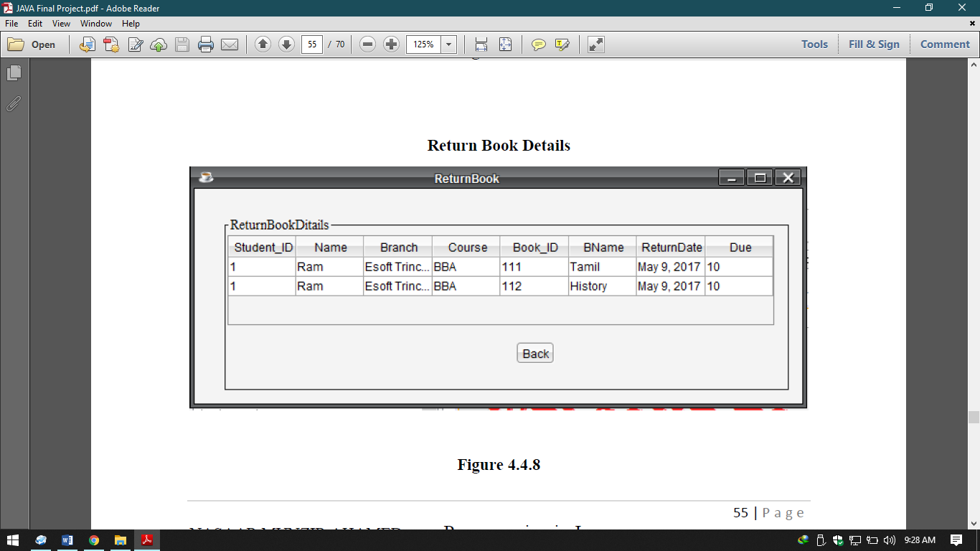Viewport: 980px width, 551px height.
Task: Click the ReturnDate column header
Action: pyautogui.click(x=671, y=248)
